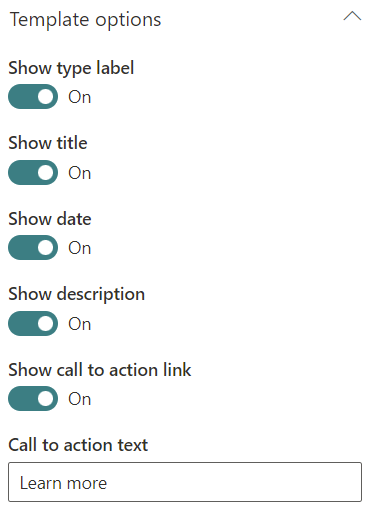Click the Call to action text label

pyautogui.click(x=78, y=445)
